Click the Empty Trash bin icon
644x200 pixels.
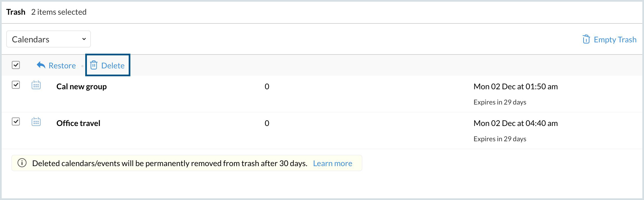pyautogui.click(x=586, y=39)
